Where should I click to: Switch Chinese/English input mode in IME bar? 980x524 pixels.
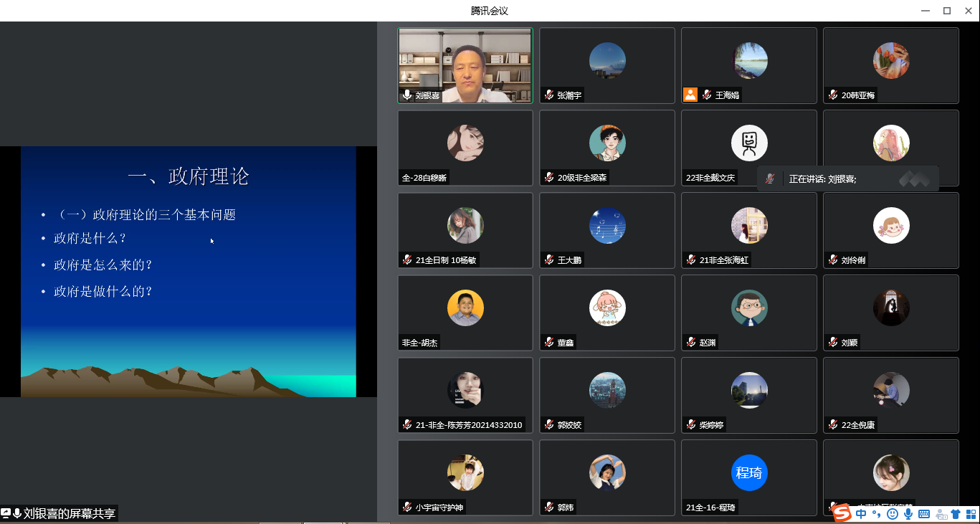coord(860,514)
